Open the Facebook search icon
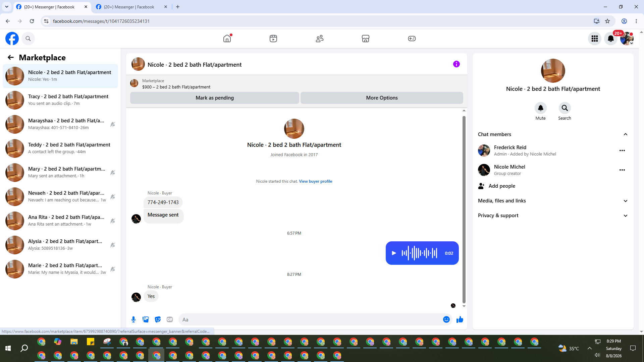644x362 pixels. 28,39
